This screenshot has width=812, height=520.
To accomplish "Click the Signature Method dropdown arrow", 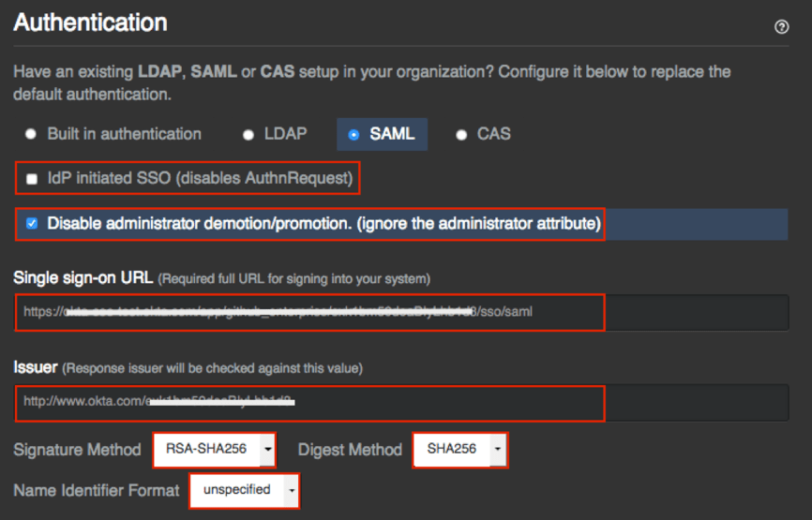I will pos(268,450).
